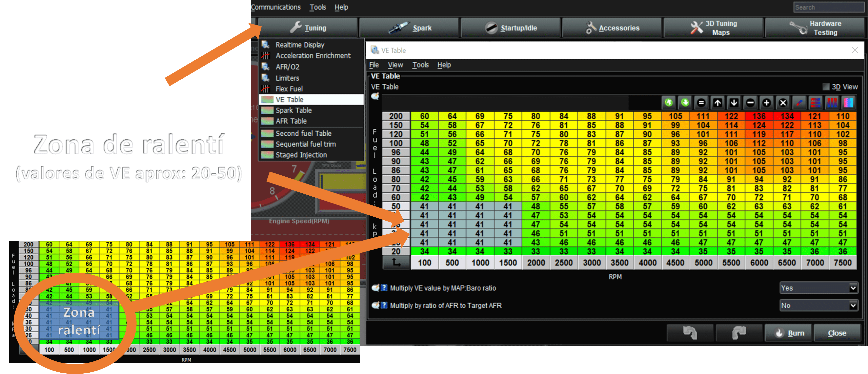Click help icon for MAP:Baro ratio setting
The width and height of the screenshot is (868, 374).
click(x=384, y=288)
